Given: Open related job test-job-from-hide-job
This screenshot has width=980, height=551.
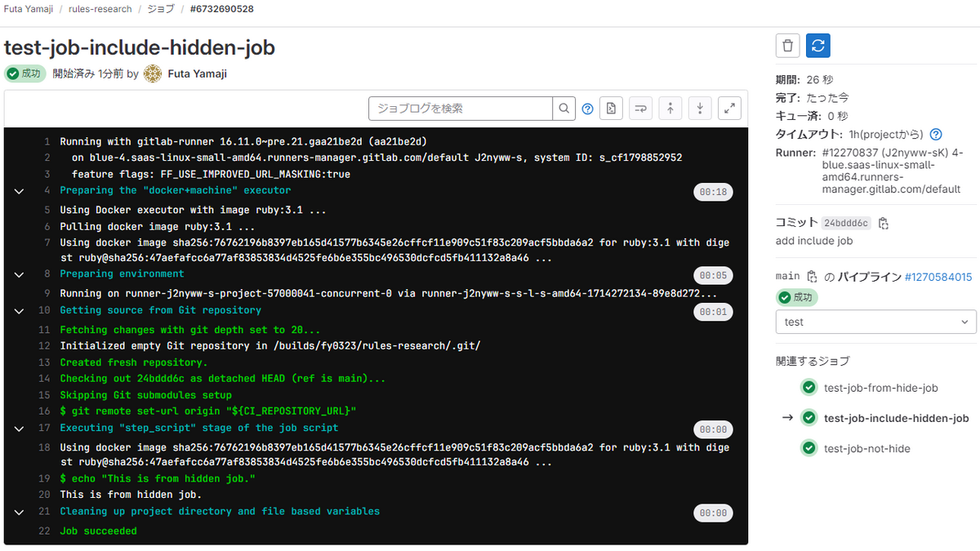Looking at the screenshot, I should click(x=880, y=388).
